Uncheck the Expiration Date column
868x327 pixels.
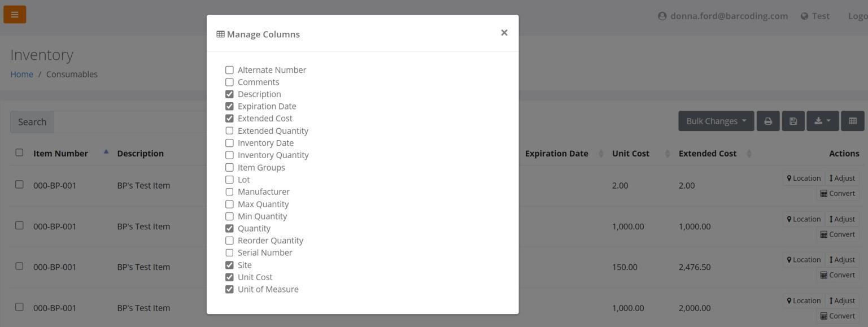tap(229, 106)
